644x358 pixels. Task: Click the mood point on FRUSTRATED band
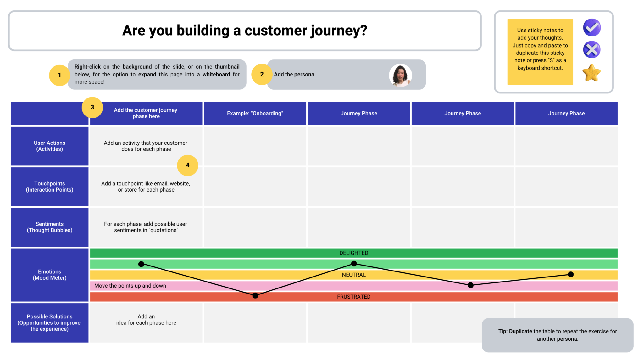click(255, 295)
